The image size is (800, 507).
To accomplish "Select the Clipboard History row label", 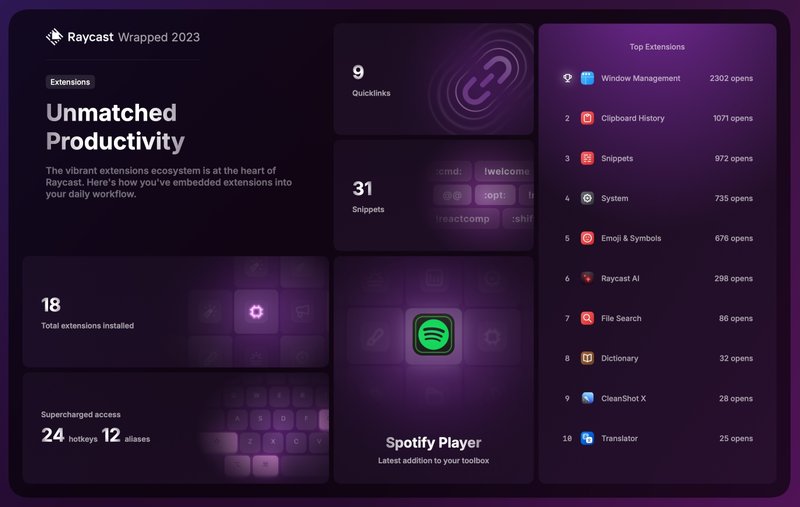I will tap(633, 118).
